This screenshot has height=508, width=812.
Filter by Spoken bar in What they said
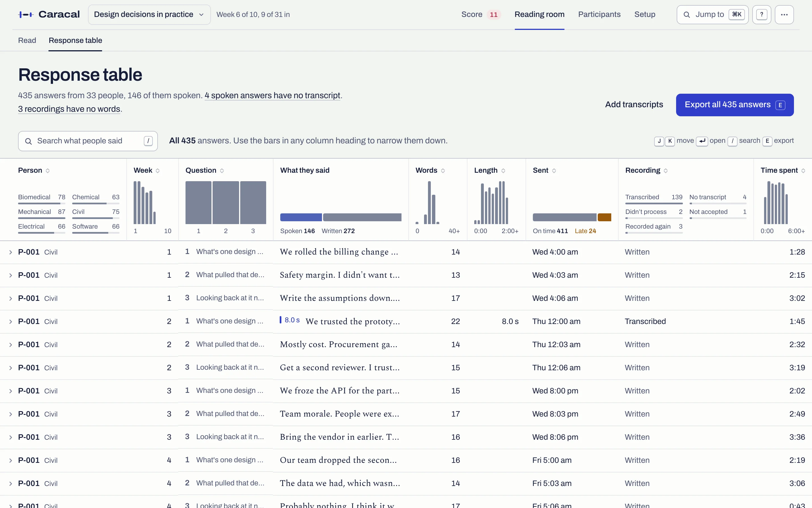coord(301,217)
